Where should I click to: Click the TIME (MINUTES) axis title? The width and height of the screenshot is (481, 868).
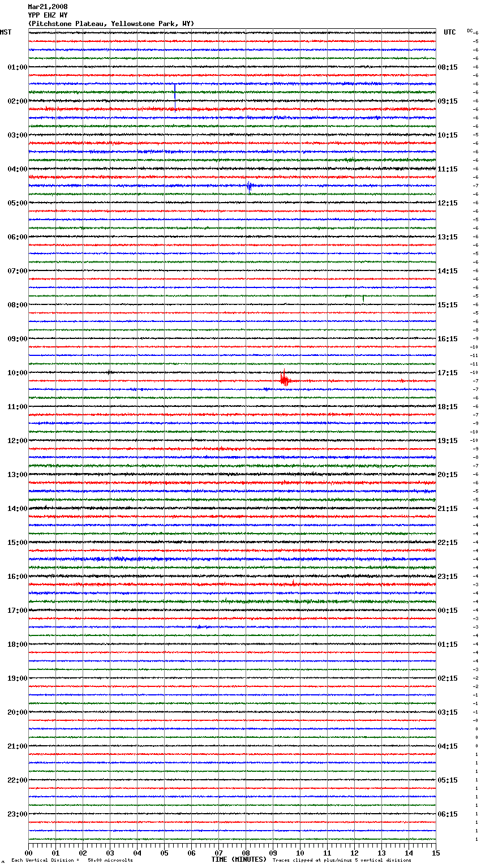tap(239, 860)
